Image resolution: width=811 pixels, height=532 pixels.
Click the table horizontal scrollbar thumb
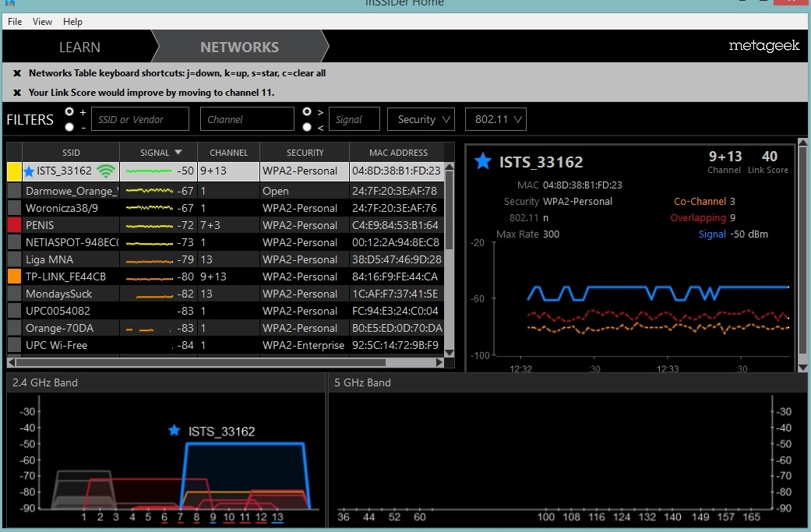point(201,362)
